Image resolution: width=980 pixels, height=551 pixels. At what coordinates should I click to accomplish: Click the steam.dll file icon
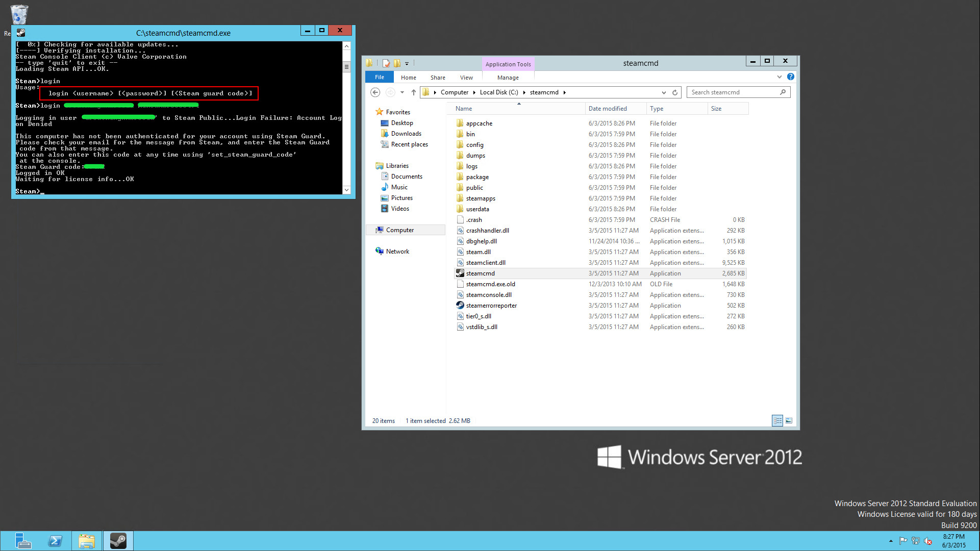point(460,252)
